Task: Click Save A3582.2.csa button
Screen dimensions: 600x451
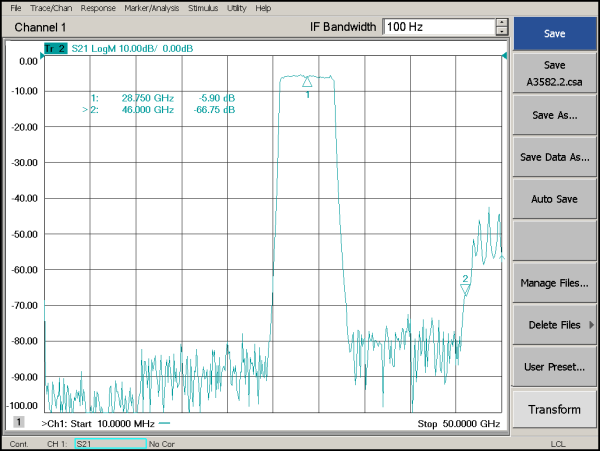Action: (x=554, y=73)
